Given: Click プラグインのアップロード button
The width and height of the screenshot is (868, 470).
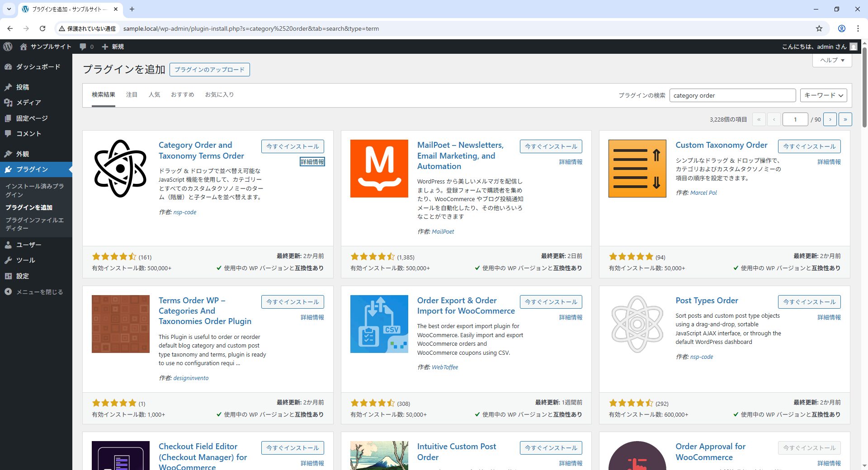Looking at the screenshot, I should coord(209,70).
